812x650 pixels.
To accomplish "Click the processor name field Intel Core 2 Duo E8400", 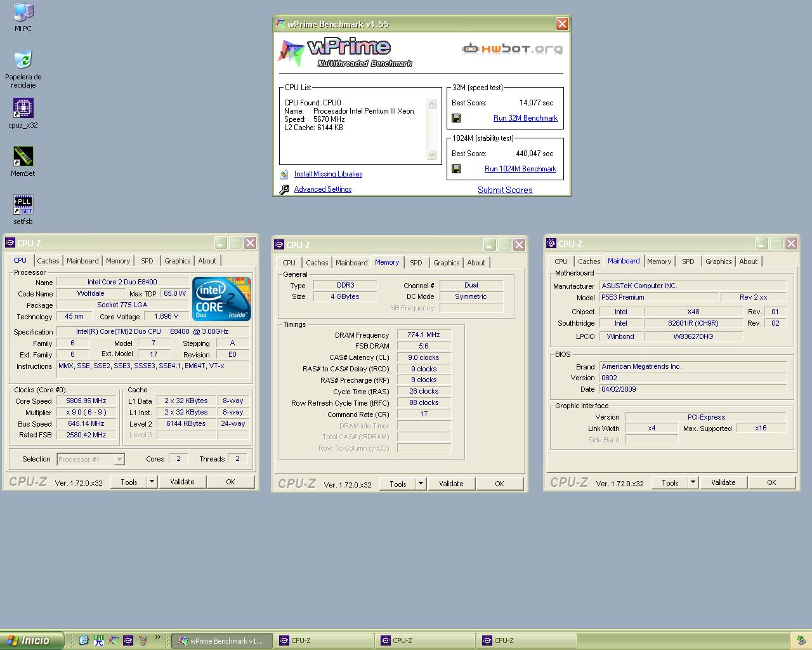I will coord(122,282).
